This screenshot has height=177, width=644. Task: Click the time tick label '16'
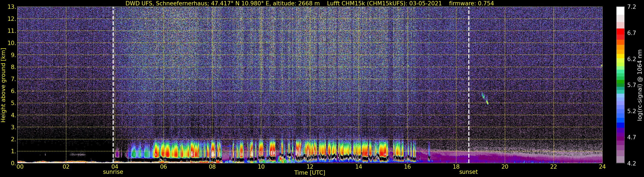(407, 167)
